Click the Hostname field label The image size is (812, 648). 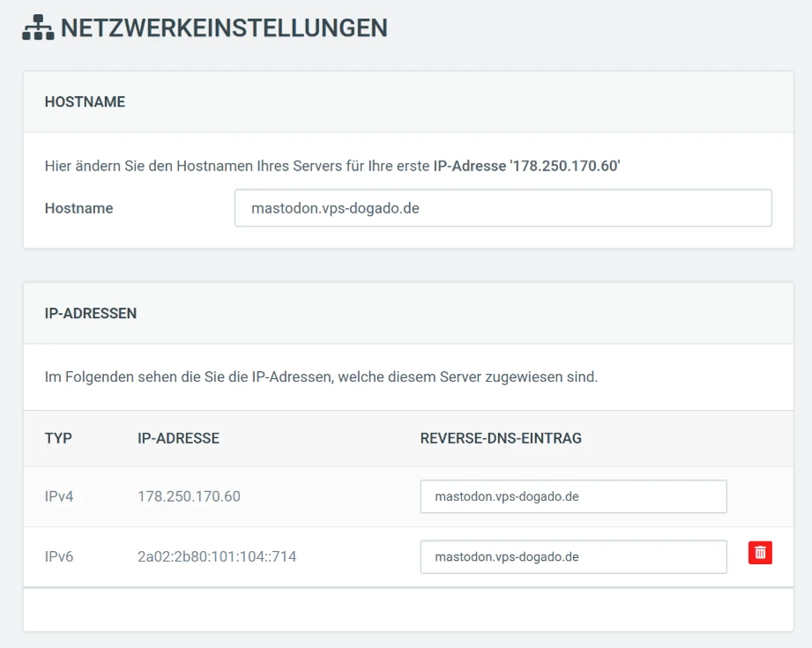click(x=78, y=208)
